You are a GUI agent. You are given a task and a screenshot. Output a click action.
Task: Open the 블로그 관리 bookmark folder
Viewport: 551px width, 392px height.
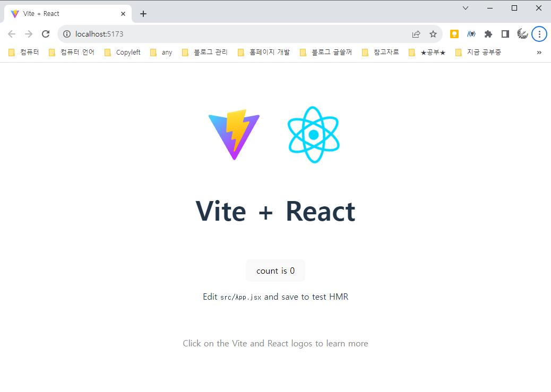coord(205,53)
